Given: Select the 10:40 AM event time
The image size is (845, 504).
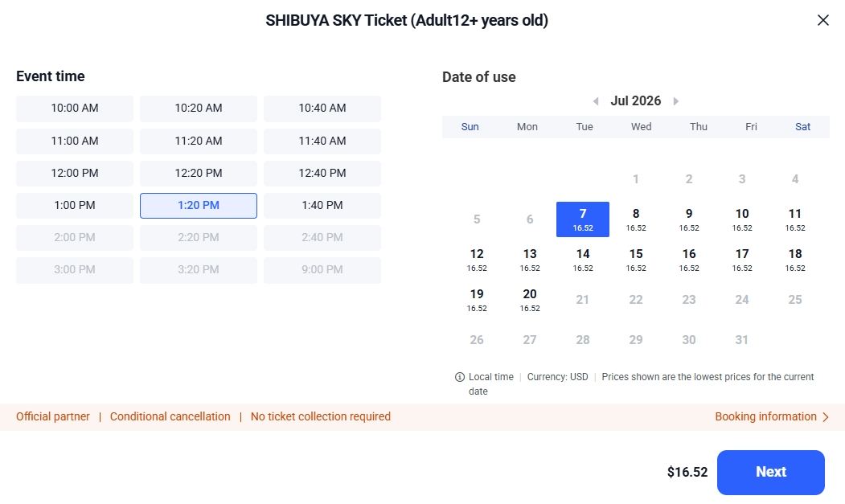Looking at the screenshot, I should point(322,109).
